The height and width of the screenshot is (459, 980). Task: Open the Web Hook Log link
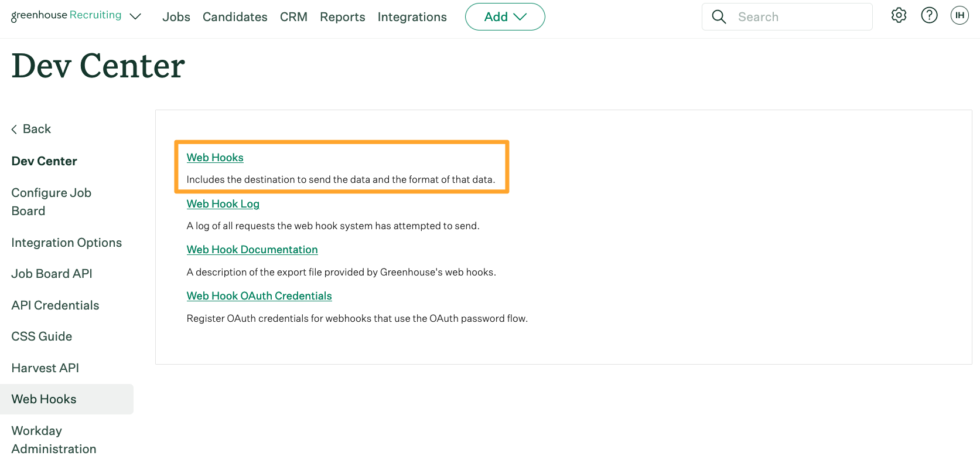click(x=223, y=204)
